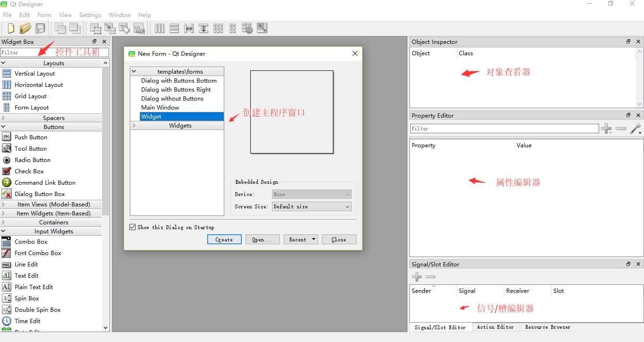Open the Help menu
The width and height of the screenshot is (644, 342).
pos(144,15)
